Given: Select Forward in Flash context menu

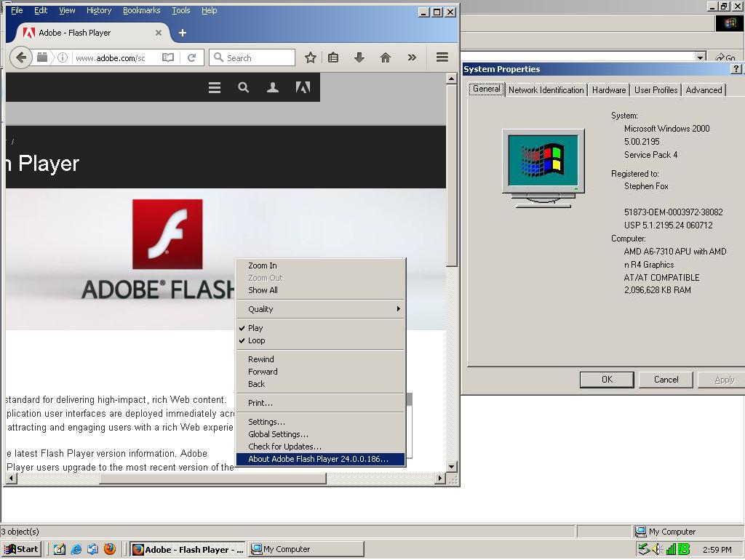Looking at the screenshot, I should (x=320, y=372).
